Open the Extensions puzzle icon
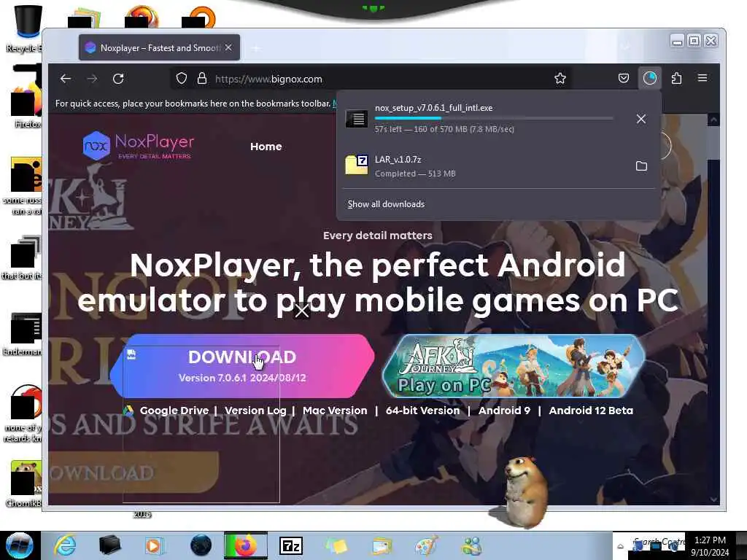Screen dimensions: 747x560 (676, 78)
